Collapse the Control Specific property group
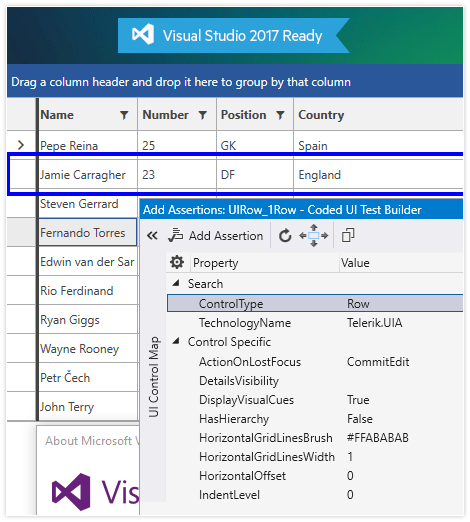Screen dimensions: 470x522 pos(176,341)
